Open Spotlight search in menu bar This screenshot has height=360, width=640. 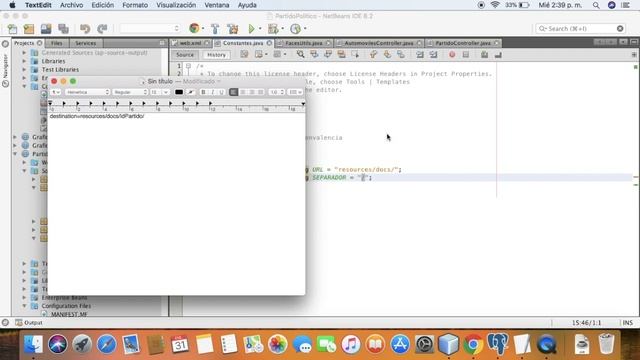[x=596, y=5]
